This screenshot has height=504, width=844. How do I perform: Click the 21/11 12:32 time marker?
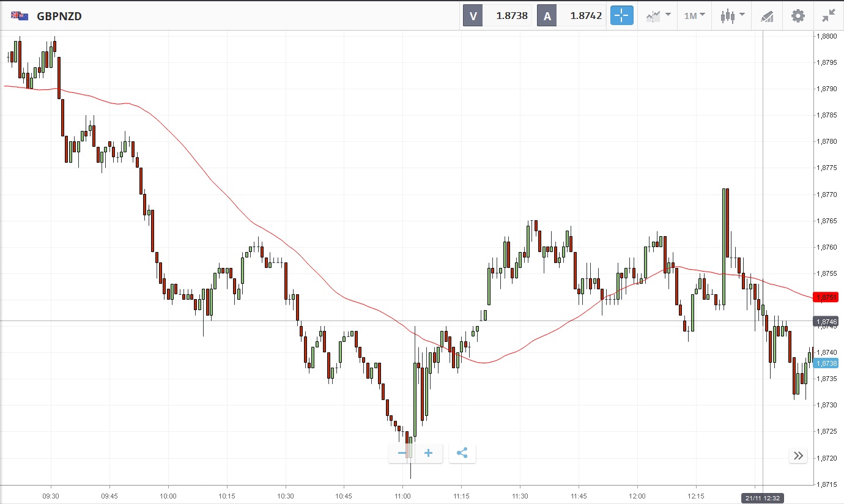pos(763,498)
